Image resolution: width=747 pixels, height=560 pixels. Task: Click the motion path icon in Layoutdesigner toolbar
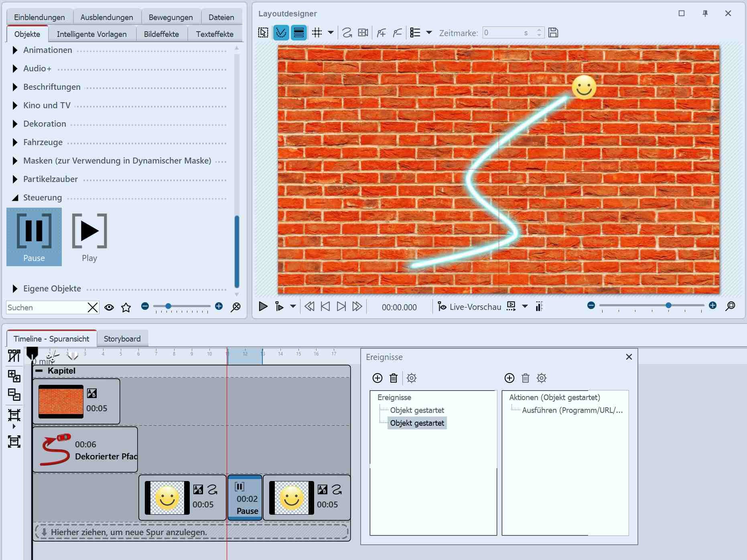[x=347, y=33]
